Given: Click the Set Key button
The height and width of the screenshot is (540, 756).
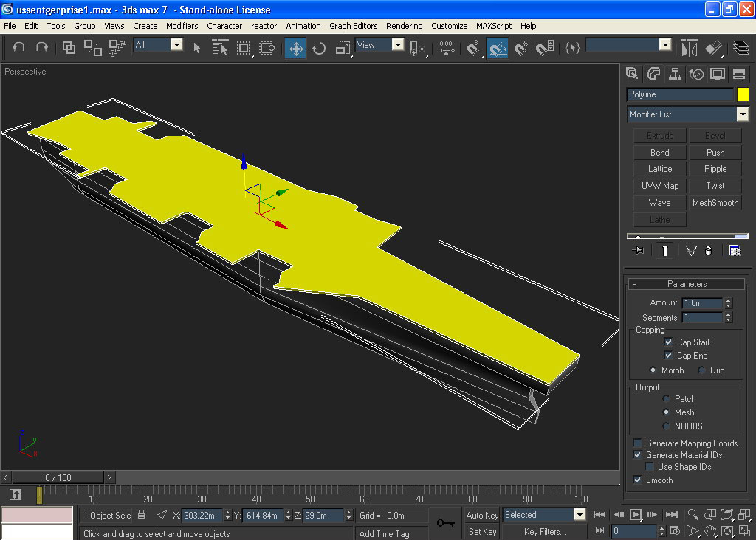Looking at the screenshot, I should 482,532.
